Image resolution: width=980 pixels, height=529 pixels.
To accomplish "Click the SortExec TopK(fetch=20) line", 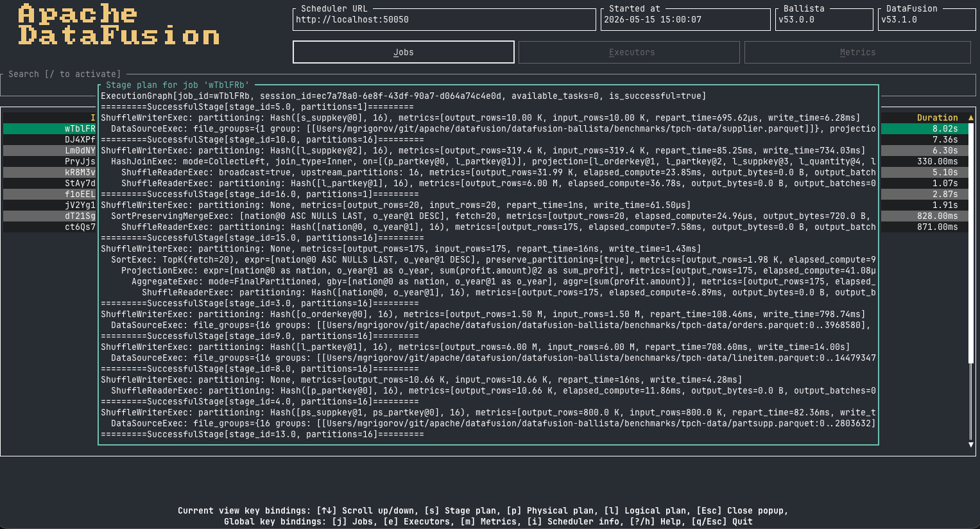I will pyautogui.click(x=494, y=259).
